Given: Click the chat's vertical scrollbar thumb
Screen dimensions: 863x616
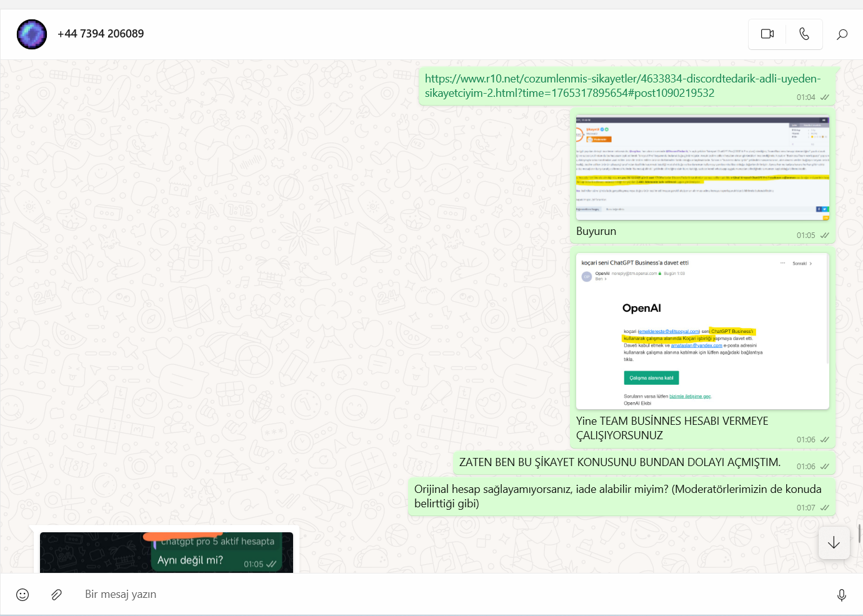Looking at the screenshot, I should [x=860, y=534].
